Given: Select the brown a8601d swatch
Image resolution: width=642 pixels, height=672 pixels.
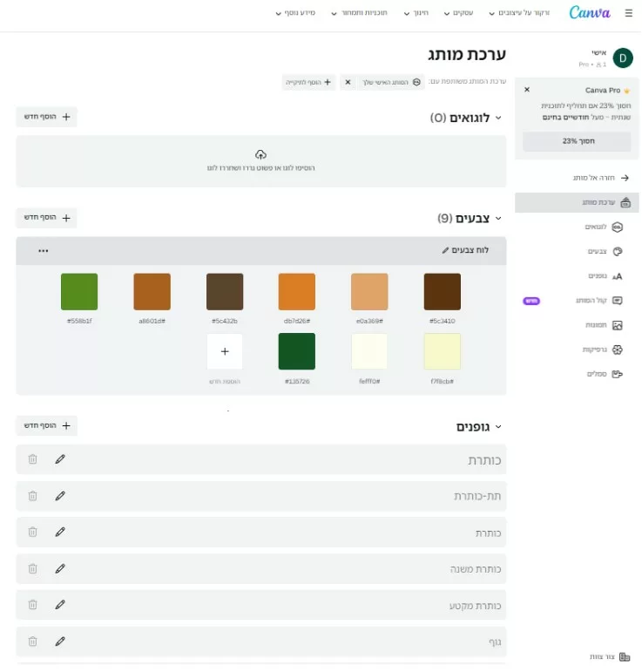Looking at the screenshot, I should coord(152,291).
